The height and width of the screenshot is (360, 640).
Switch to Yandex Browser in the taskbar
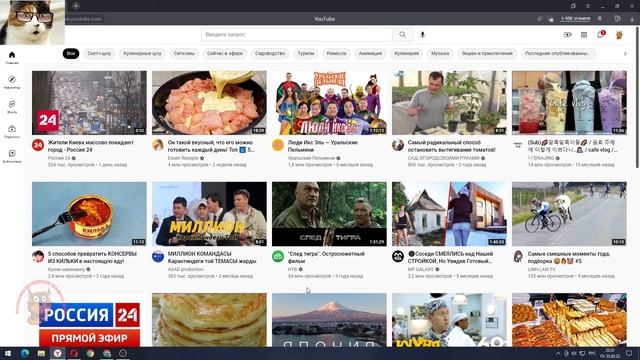point(58,353)
